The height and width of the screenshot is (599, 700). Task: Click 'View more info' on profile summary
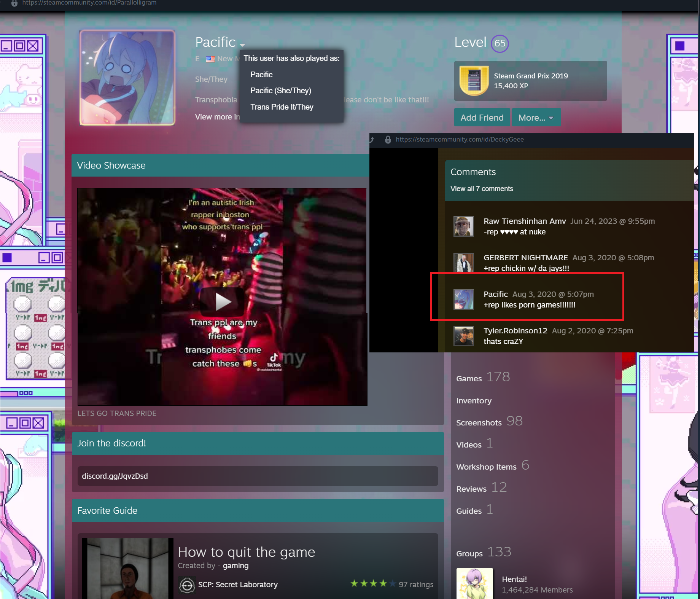click(x=217, y=117)
